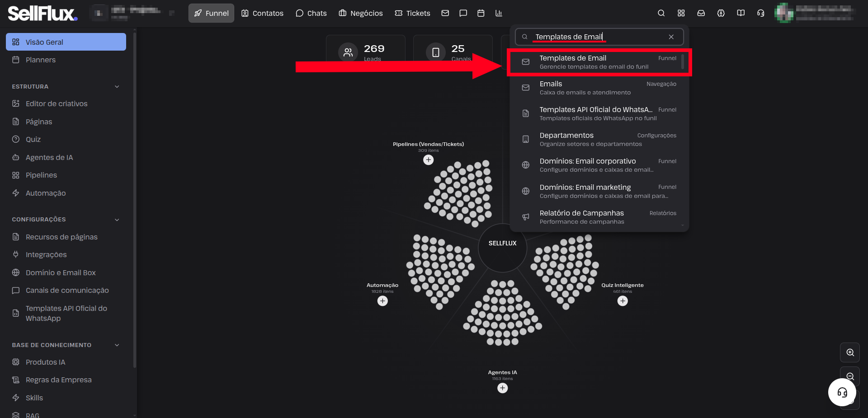Open the envelope email icon in top navigation
The height and width of the screenshot is (418, 868).
445,13
